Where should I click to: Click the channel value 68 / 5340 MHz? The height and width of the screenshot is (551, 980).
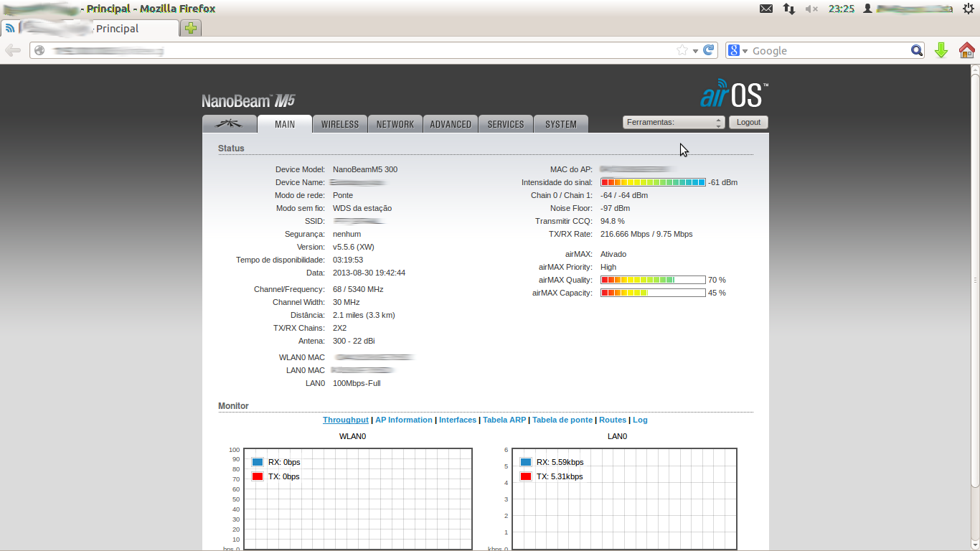coord(358,289)
